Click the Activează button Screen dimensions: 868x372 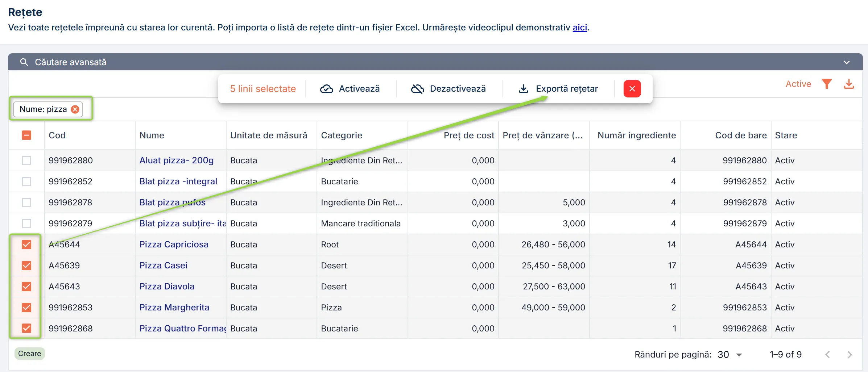pyautogui.click(x=350, y=89)
